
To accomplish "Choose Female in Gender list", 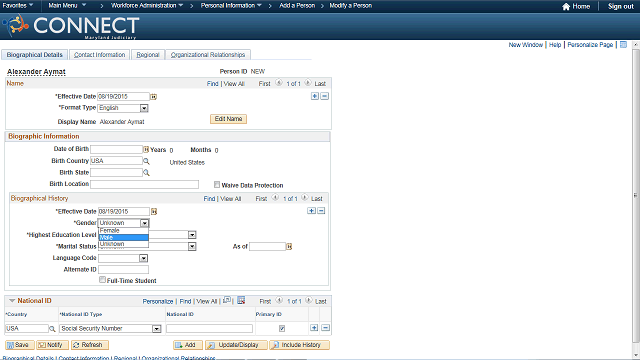I will pos(123,231).
